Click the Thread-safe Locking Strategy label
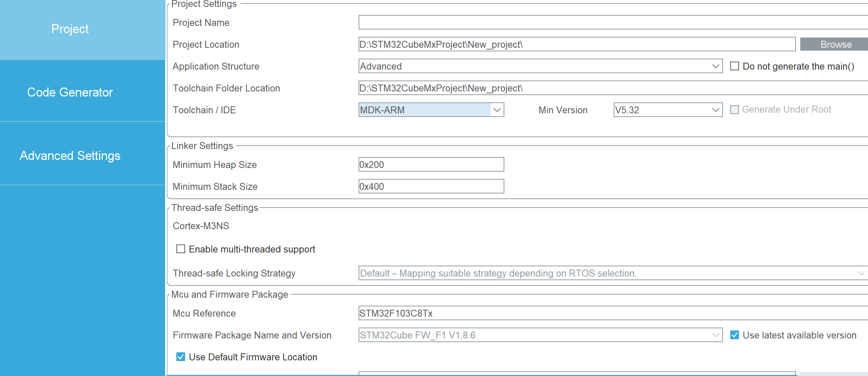Image resolution: width=868 pixels, height=376 pixels. pyautogui.click(x=234, y=273)
